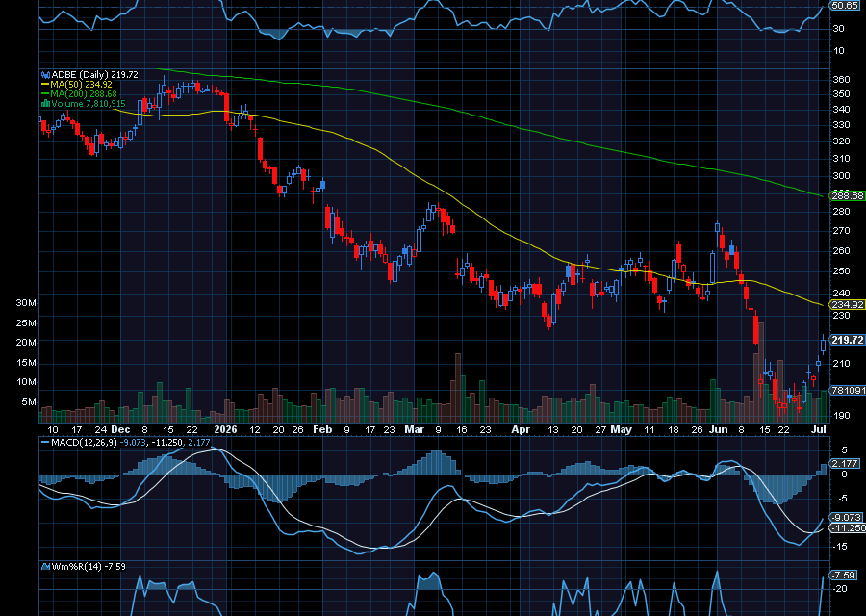Click the 10M volume axis label
This screenshot has height=616, width=866.
tap(27, 382)
